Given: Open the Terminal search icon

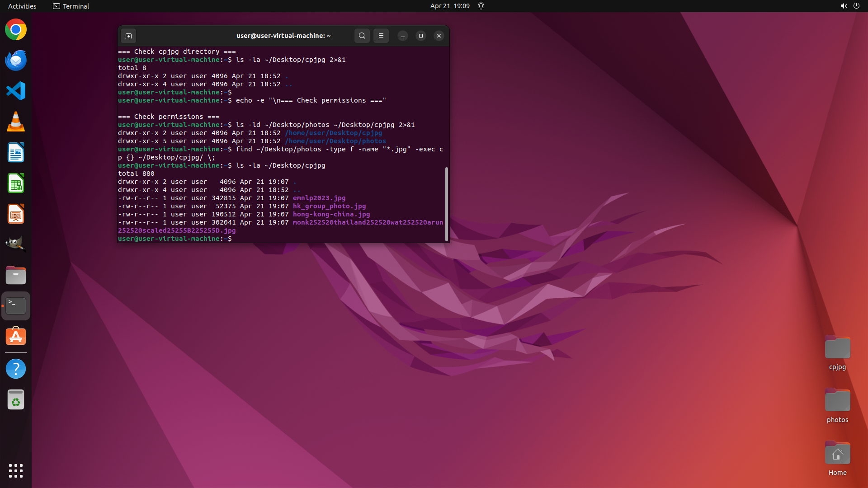Looking at the screenshot, I should point(362,36).
